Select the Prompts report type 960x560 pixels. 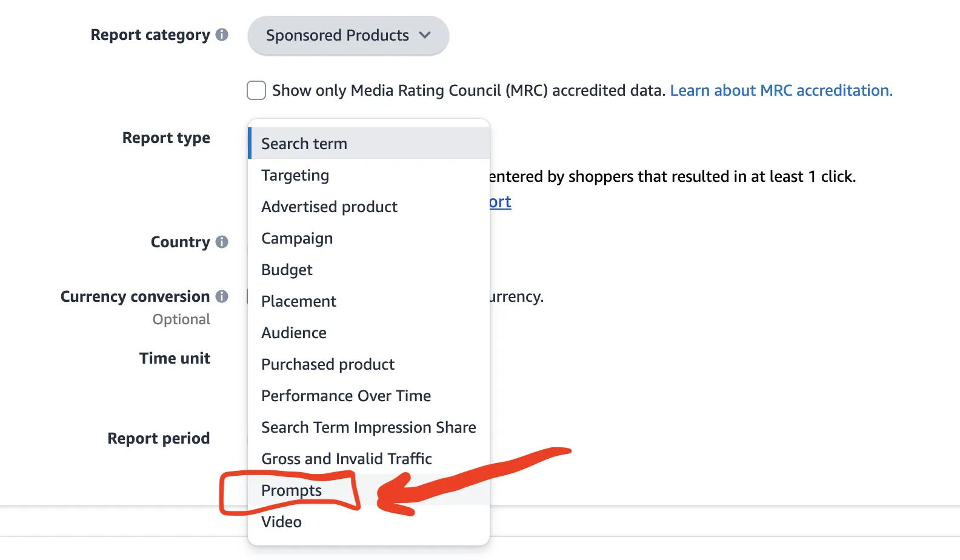point(291,490)
